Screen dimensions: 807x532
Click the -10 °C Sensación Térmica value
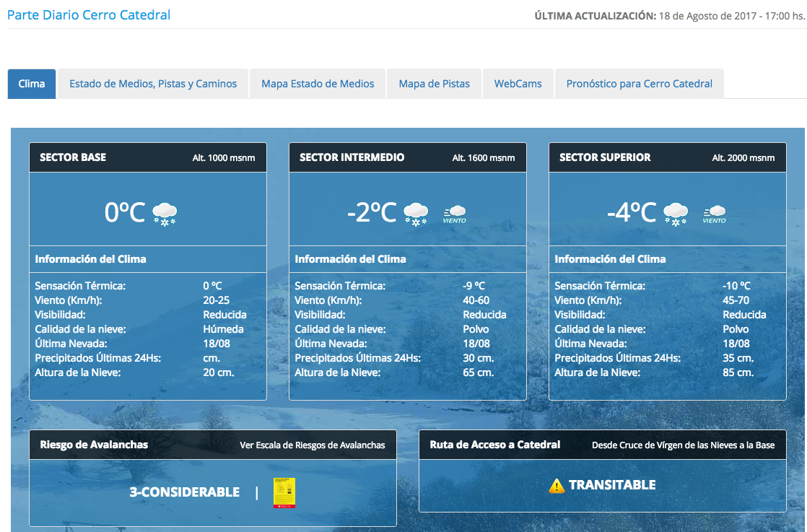click(736, 286)
